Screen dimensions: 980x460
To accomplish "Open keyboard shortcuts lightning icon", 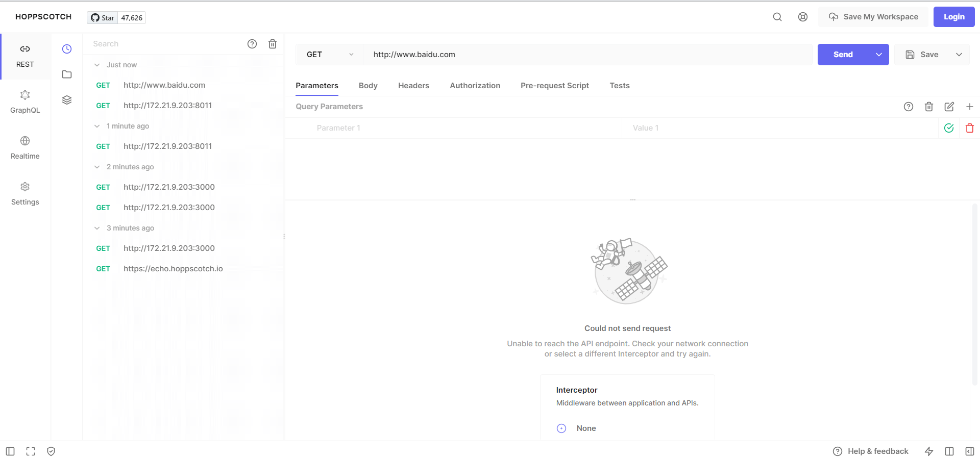I will pyautogui.click(x=928, y=451).
